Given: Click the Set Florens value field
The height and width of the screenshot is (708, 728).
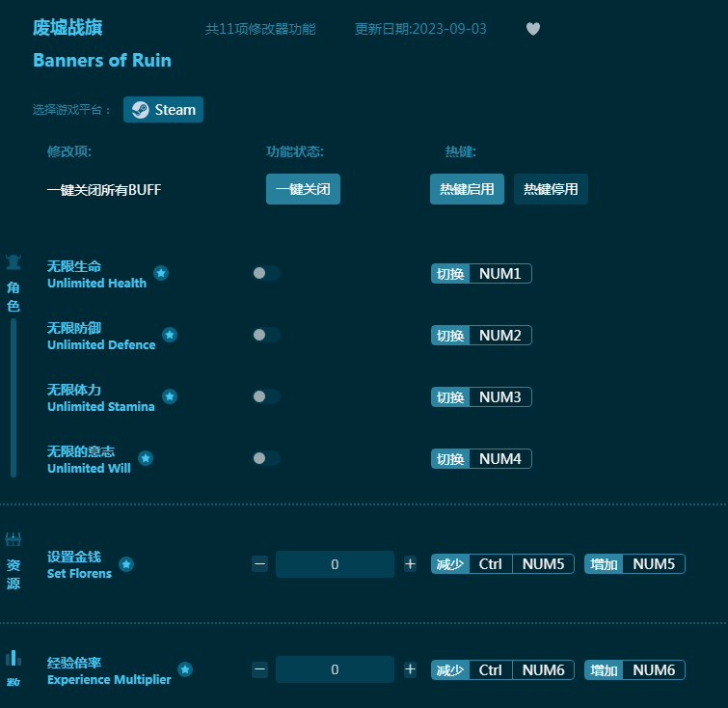Looking at the screenshot, I should 335,564.
